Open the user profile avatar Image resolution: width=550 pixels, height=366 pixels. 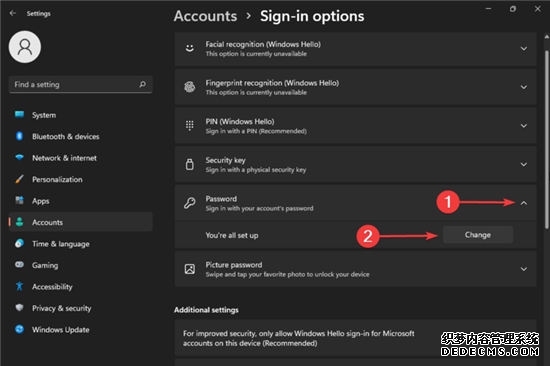pos(25,47)
